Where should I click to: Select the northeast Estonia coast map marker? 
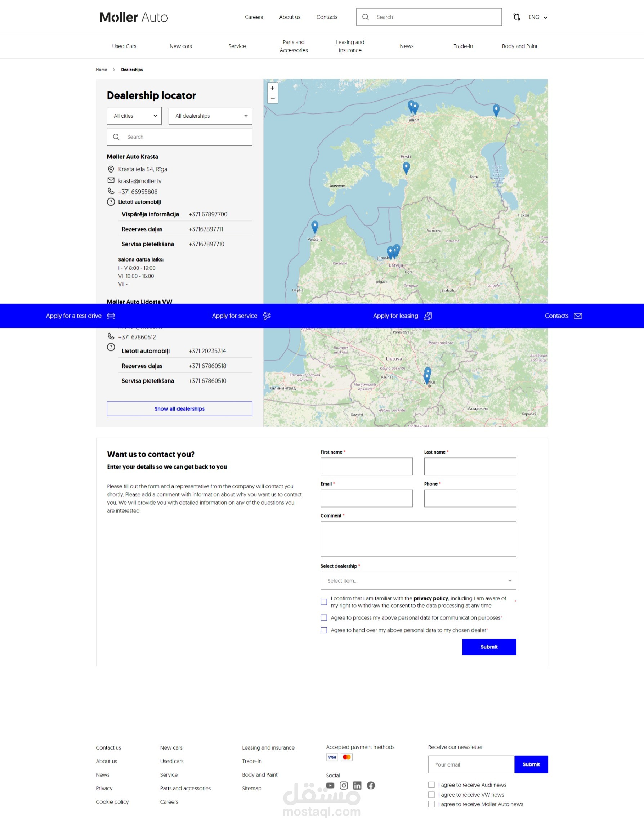pos(496,111)
